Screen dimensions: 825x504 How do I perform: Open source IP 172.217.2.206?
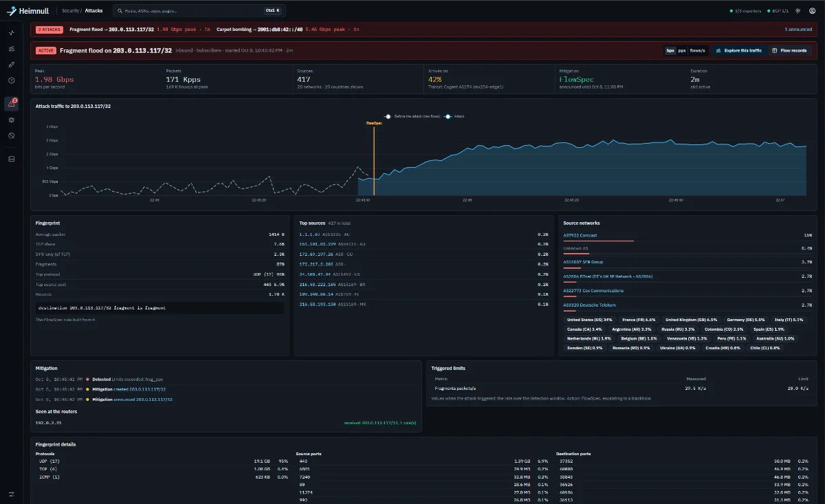pos(316,264)
